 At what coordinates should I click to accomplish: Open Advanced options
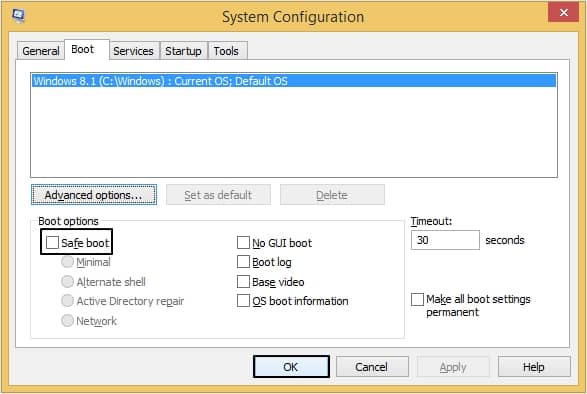94,195
